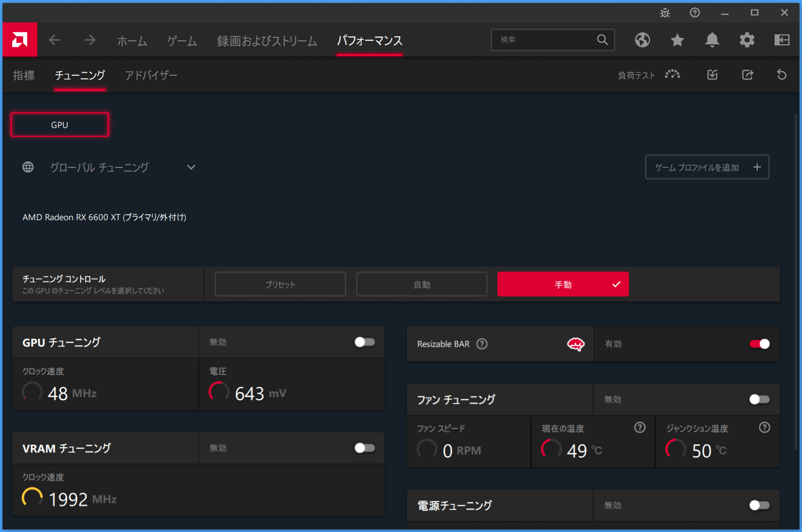Open notifications bell icon
This screenshot has height=532, width=802.
point(712,40)
